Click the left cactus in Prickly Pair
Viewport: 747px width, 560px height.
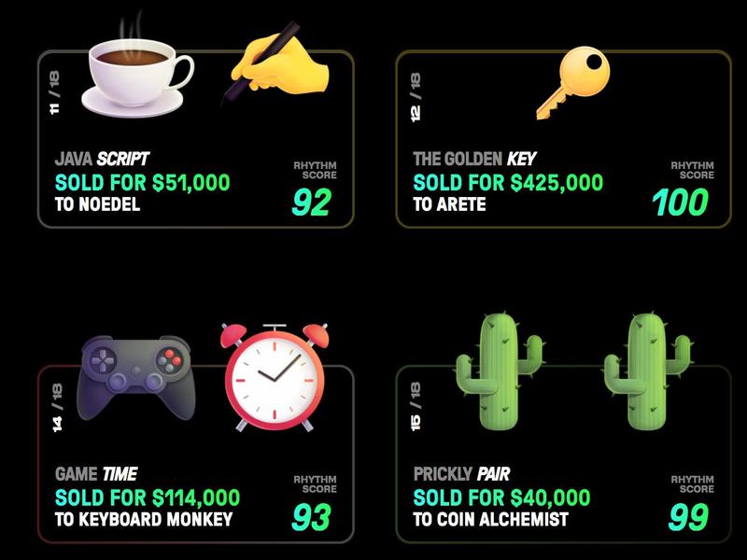pyautogui.click(x=500, y=371)
